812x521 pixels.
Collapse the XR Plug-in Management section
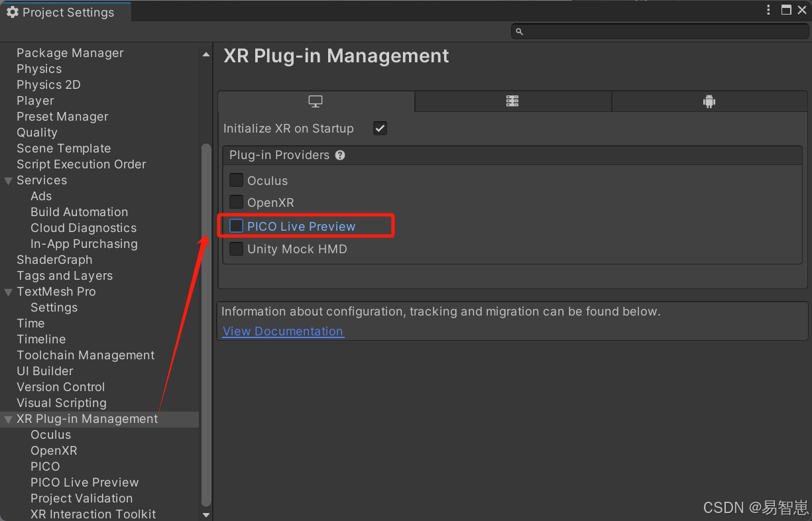(x=9, y=419)
